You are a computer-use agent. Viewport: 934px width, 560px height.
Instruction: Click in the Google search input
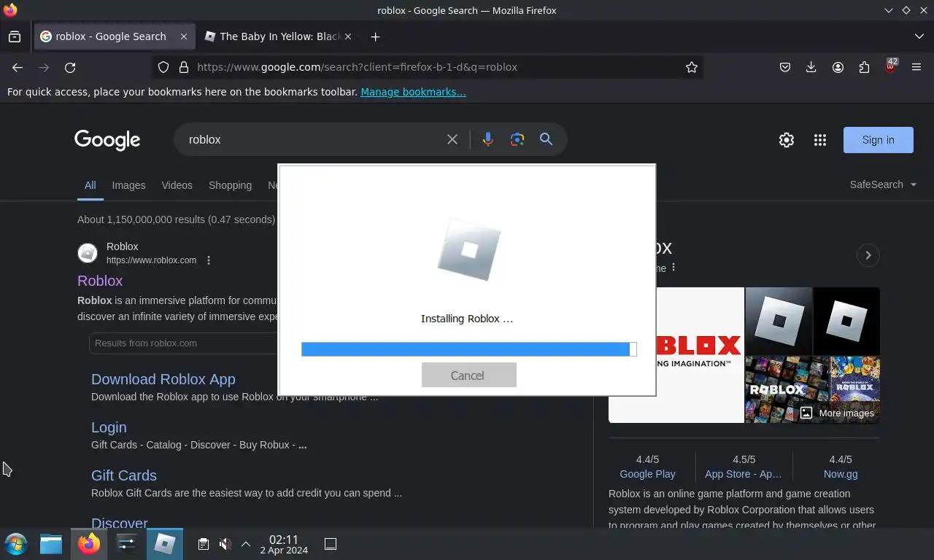click(314, 139)
